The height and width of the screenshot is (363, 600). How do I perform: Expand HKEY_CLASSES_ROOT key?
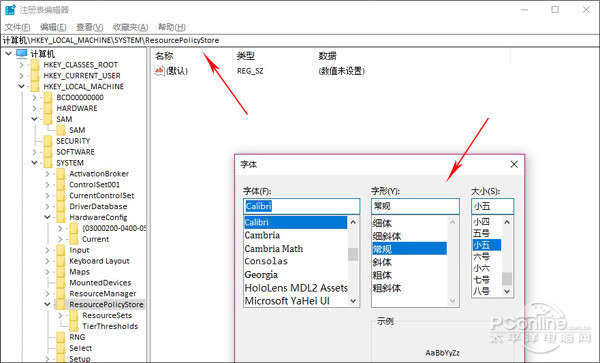click(x=21, y=65)
